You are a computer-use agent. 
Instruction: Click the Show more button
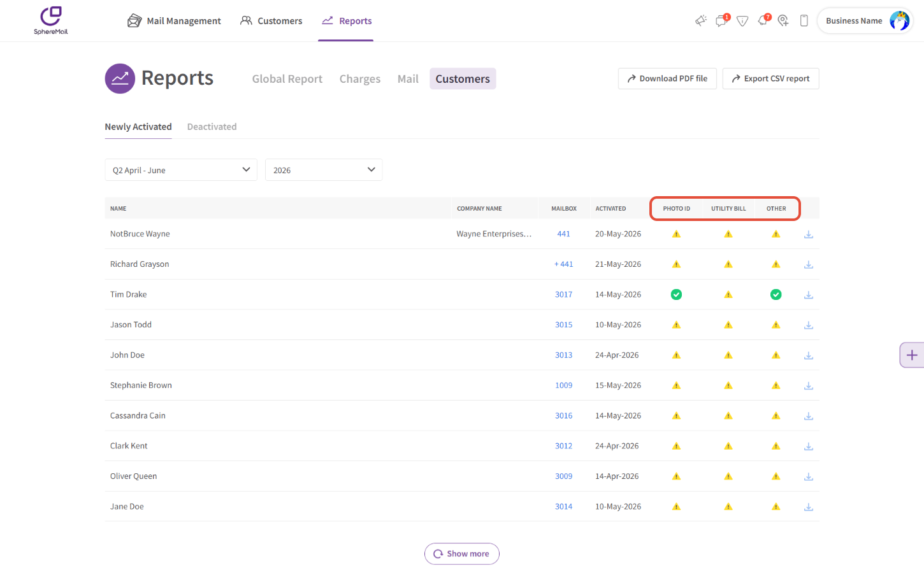click(x=462, y=553)
